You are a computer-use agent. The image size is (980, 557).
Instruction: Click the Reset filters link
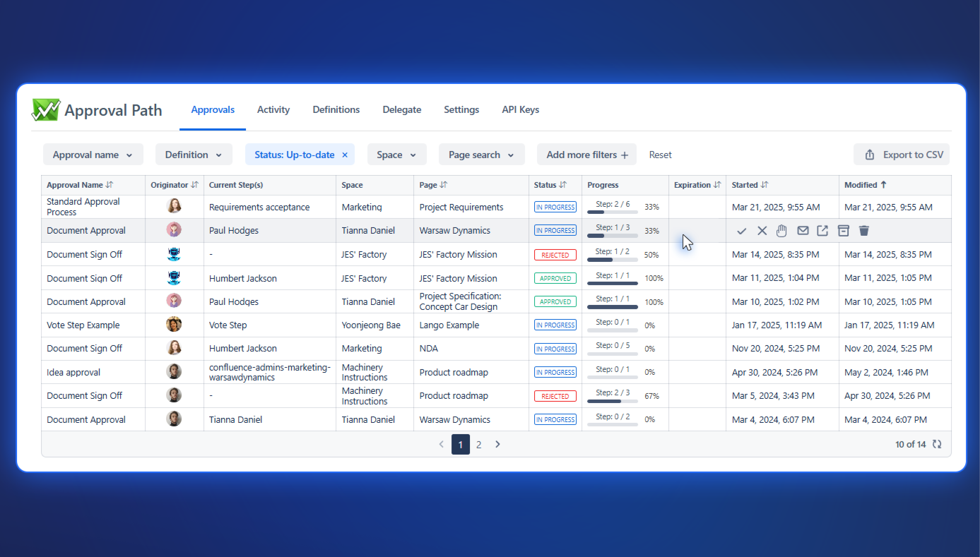(x=660, y=155)
